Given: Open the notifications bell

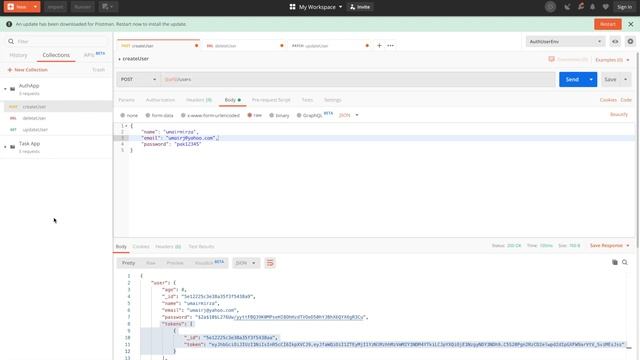Looking at the screenshot, I should click(593, 7).
